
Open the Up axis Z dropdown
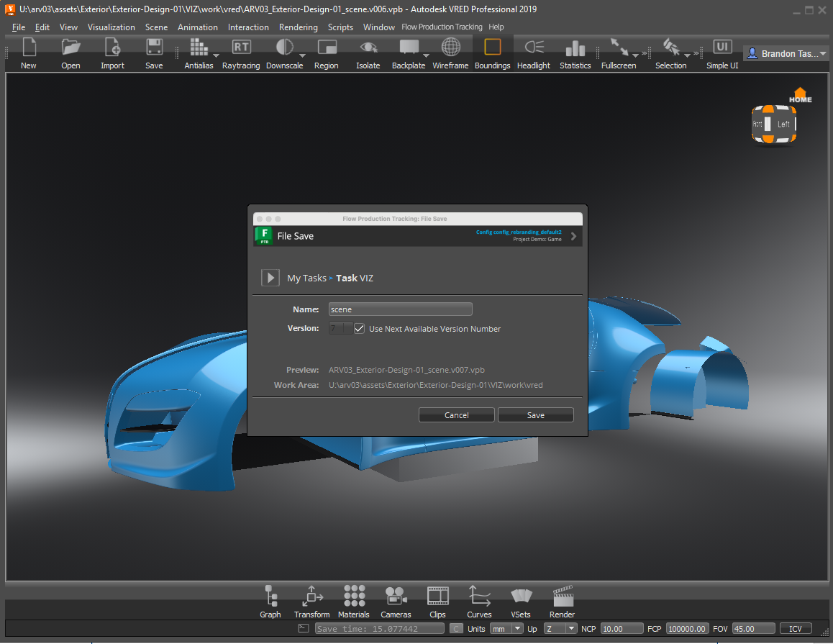pos(560,629)
